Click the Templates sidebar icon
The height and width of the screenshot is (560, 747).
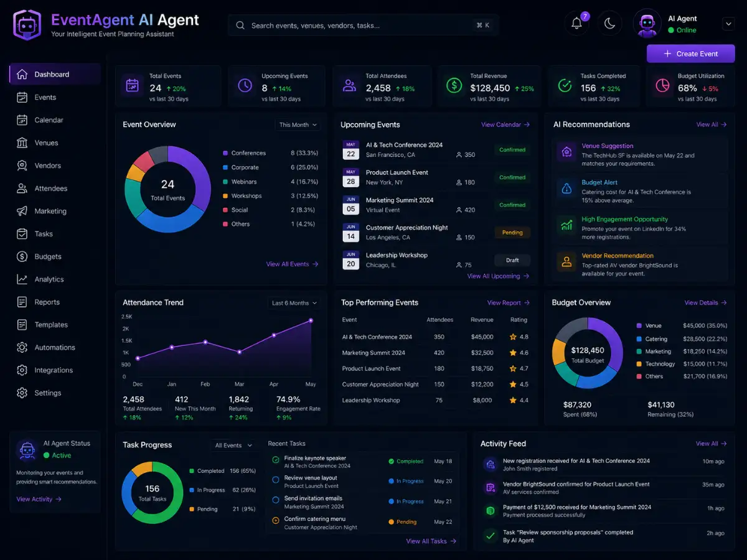pyautogui.click(x=22, y=325)
